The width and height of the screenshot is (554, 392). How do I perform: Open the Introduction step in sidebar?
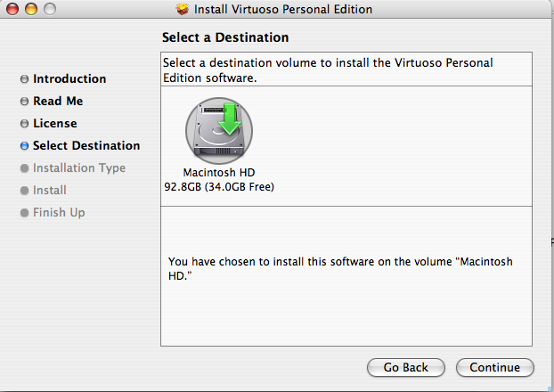(69, 78)
